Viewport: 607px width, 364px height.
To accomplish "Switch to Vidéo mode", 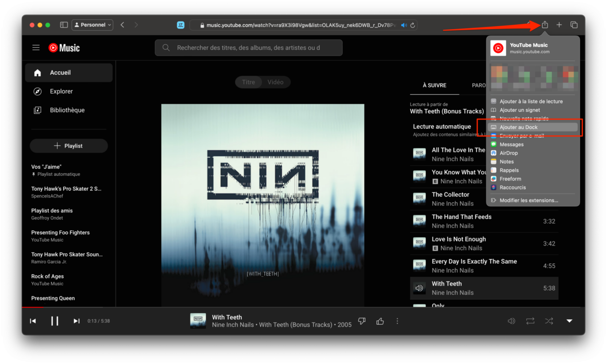I will 275,82.
